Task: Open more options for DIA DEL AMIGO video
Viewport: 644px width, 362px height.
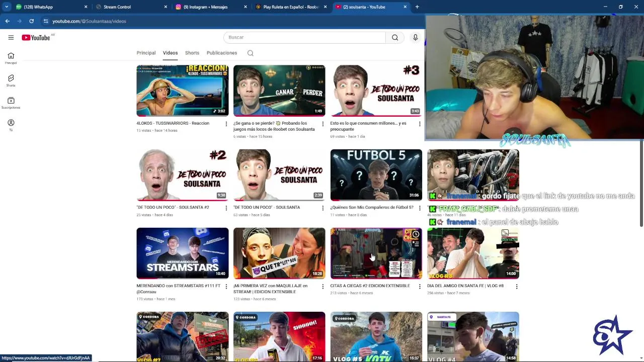Action: click(x=516, y=287)
